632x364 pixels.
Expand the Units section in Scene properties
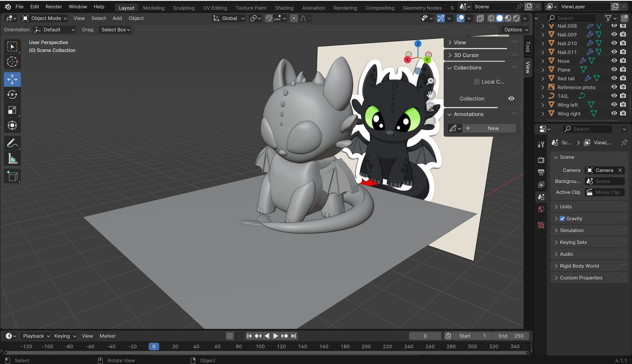tap(566, 206)
